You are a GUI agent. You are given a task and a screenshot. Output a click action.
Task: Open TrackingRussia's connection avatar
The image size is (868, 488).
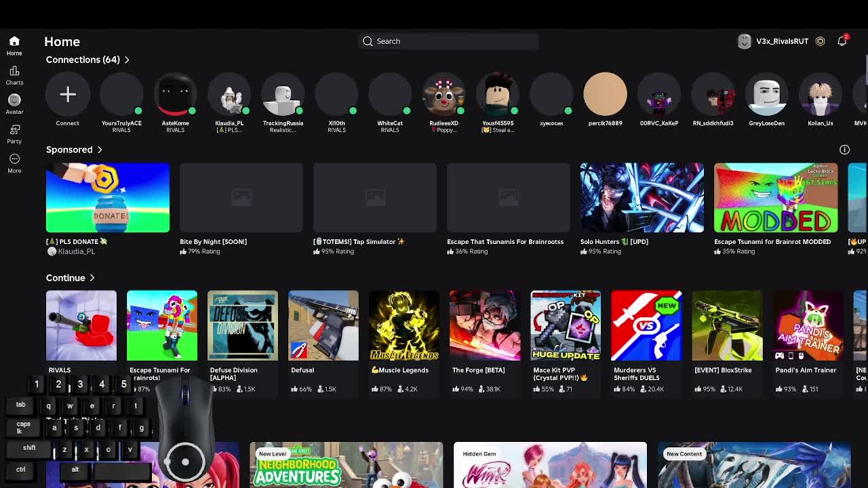point(283,94)
